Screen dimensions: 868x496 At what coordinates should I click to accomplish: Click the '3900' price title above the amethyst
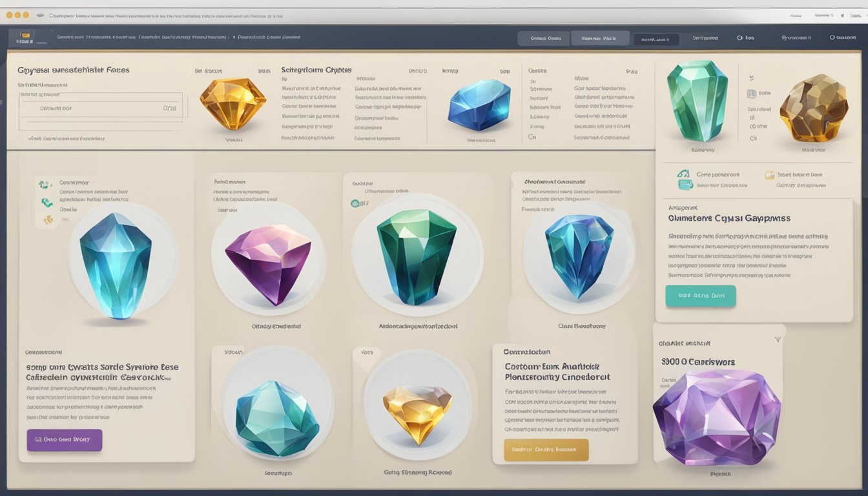tap(698, 362)
